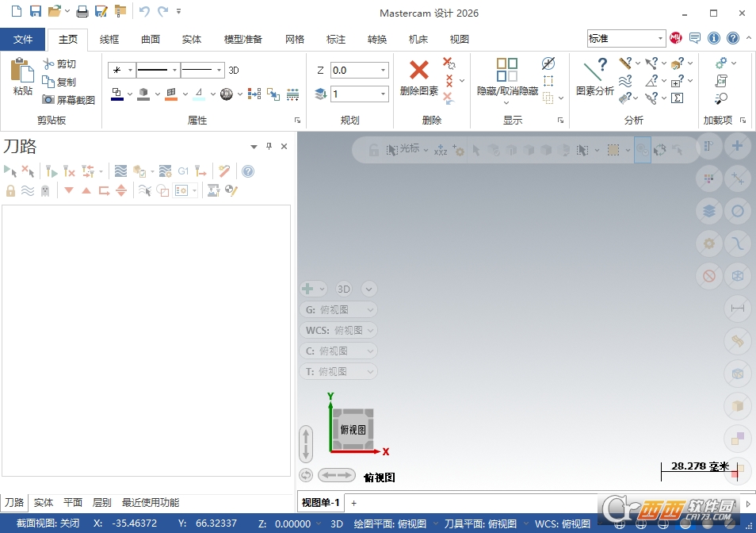
Task: Click status bar 截面视图: 关闭
Action: point(48,523)
